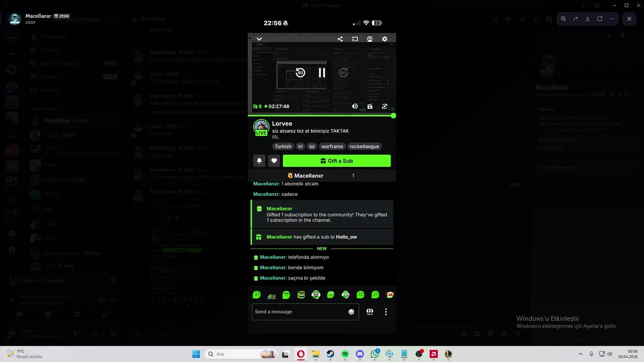Open the image in browser icon

point(600,19)
